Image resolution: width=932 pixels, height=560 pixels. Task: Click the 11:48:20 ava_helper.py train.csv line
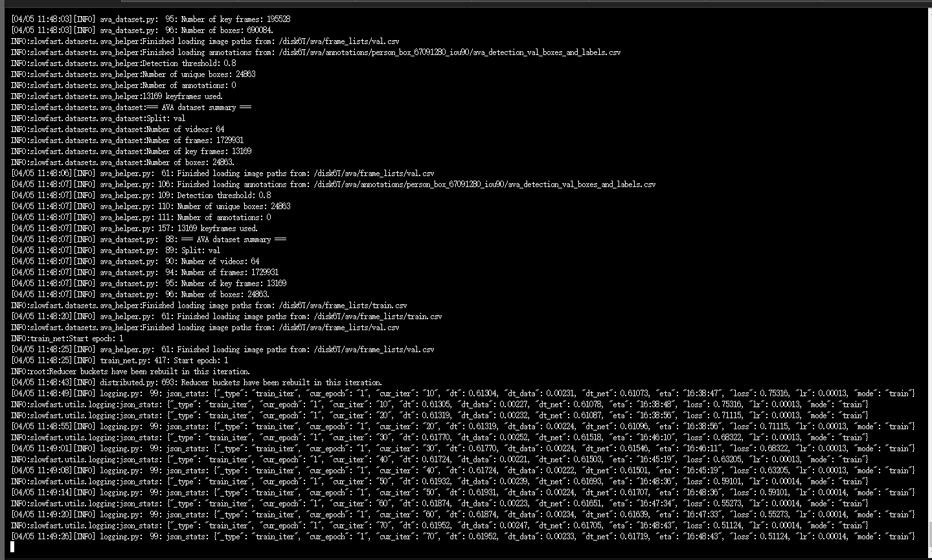[x=227, y=317]
